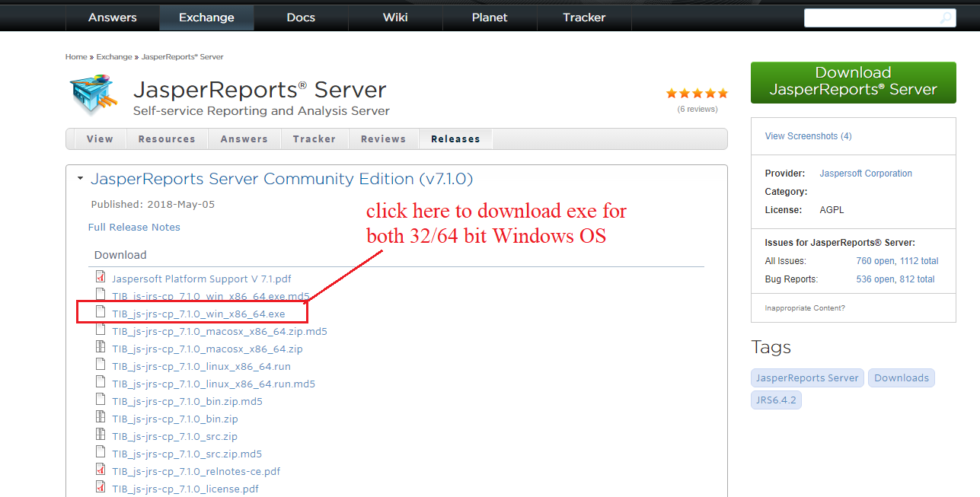Image resolution: width=980 pixels, height=497 pixels.
Task: Click the 812 total bug reports link
Action: 918,279
